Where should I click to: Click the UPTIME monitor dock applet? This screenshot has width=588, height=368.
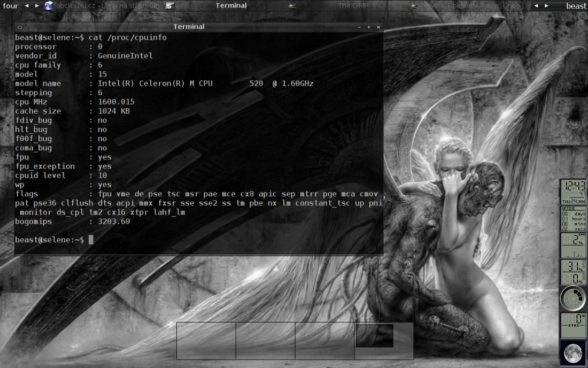click(573, 218)
